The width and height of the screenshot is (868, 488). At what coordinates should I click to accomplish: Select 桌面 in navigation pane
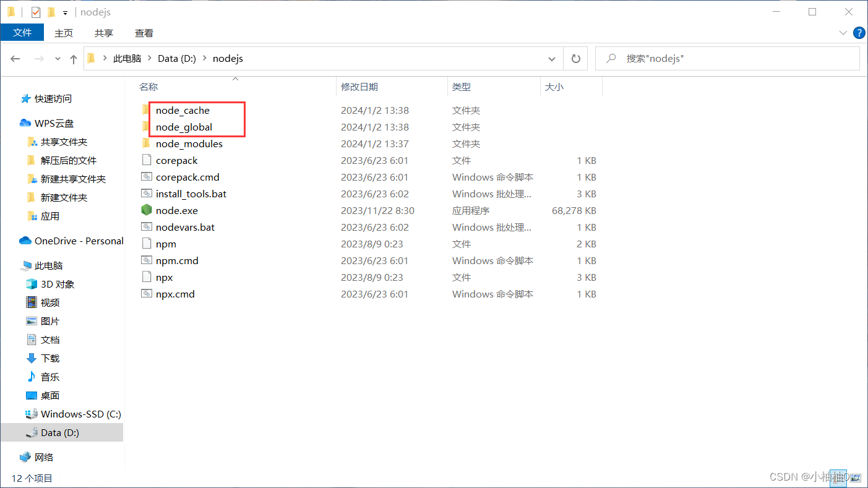point(43,395)
